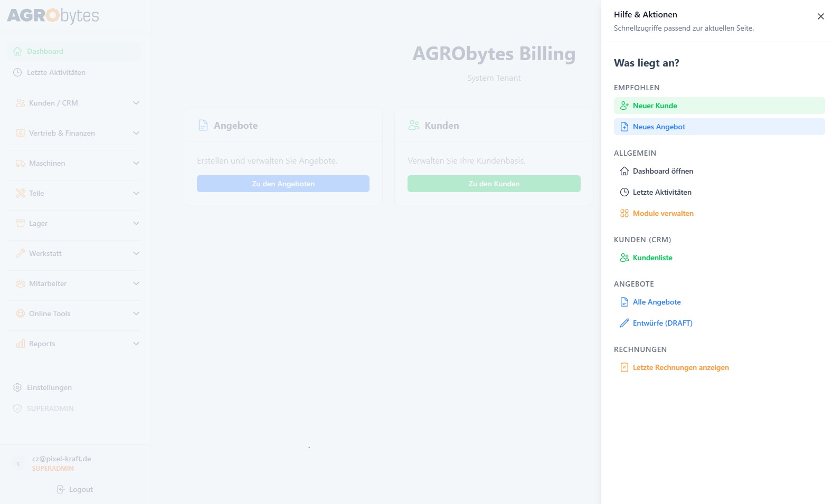Click the Mitarbeiter group icon
This screenshot has height=504, width=833.
pyautogui.click(x=21, y=283)
